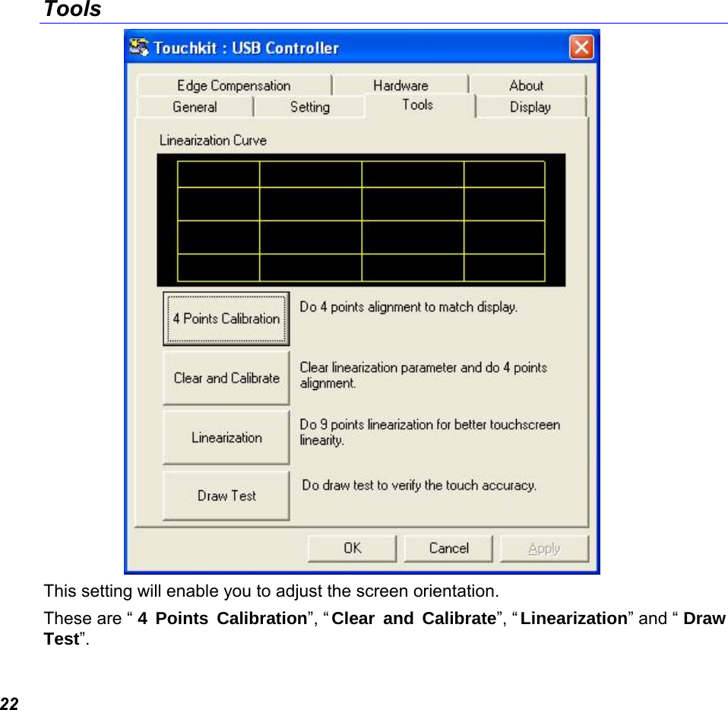Start the Linearization procedure
Viewport: 728px width, 710px height.
[x=225, y=437]
